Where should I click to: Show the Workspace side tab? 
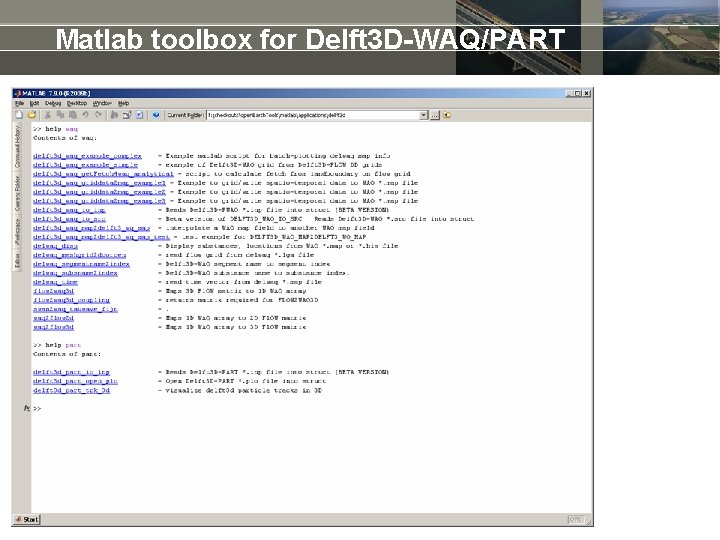coord(17,231)
